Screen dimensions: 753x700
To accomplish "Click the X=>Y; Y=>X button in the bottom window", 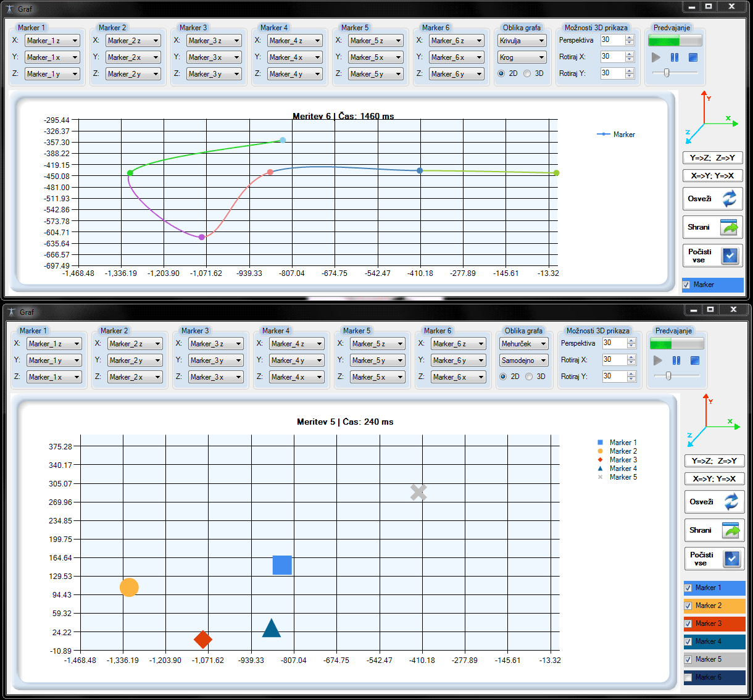I will pyautogui.click(x=715, y=479).
